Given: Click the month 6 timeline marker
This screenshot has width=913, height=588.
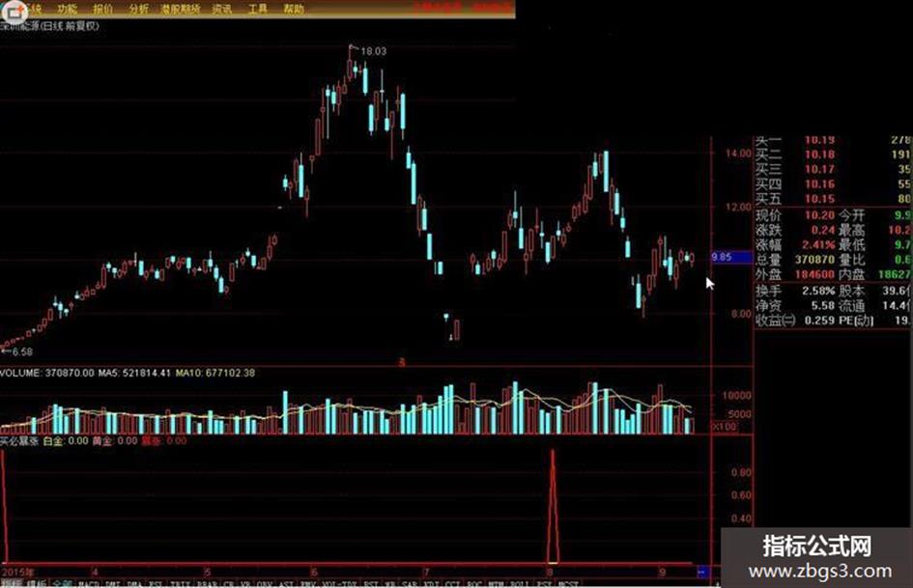Looking at the screenshot, I should tap(314, 573).
